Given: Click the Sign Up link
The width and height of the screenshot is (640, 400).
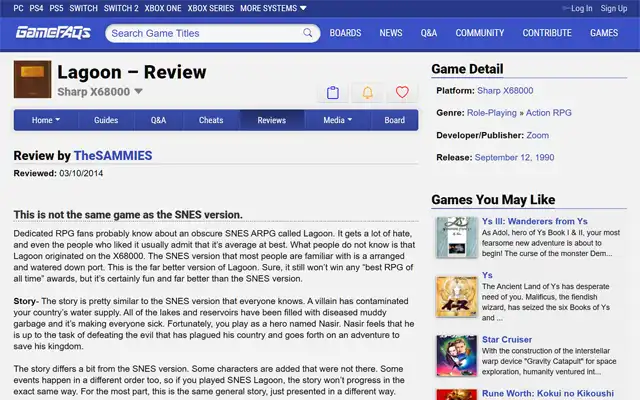Looking at the screenshot, I should [613, 8].
